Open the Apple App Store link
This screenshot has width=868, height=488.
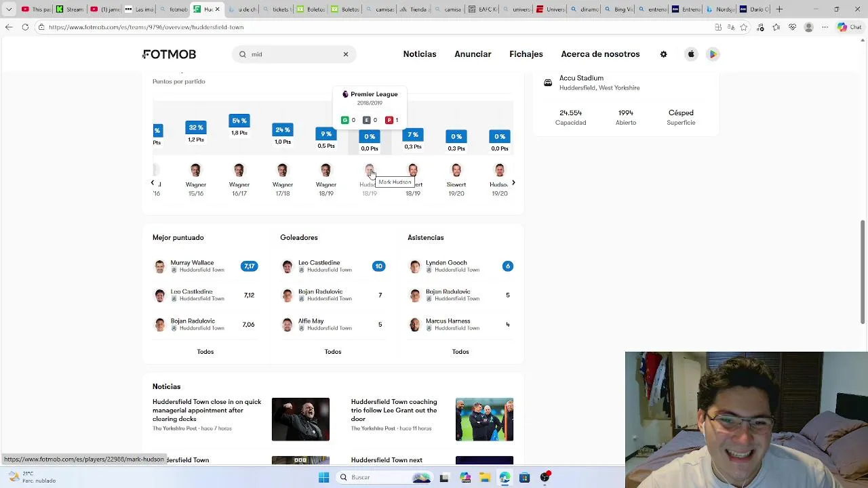(691, 54)
